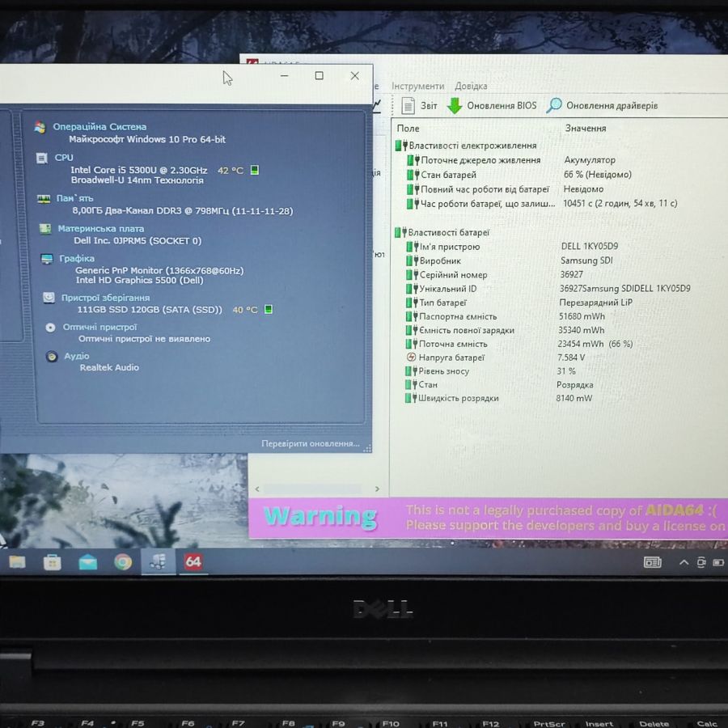Image resolution: width=728 pixels, height=728 pixels.
Task: Select the Властивості батареї group row
Action: click(442, 233)
